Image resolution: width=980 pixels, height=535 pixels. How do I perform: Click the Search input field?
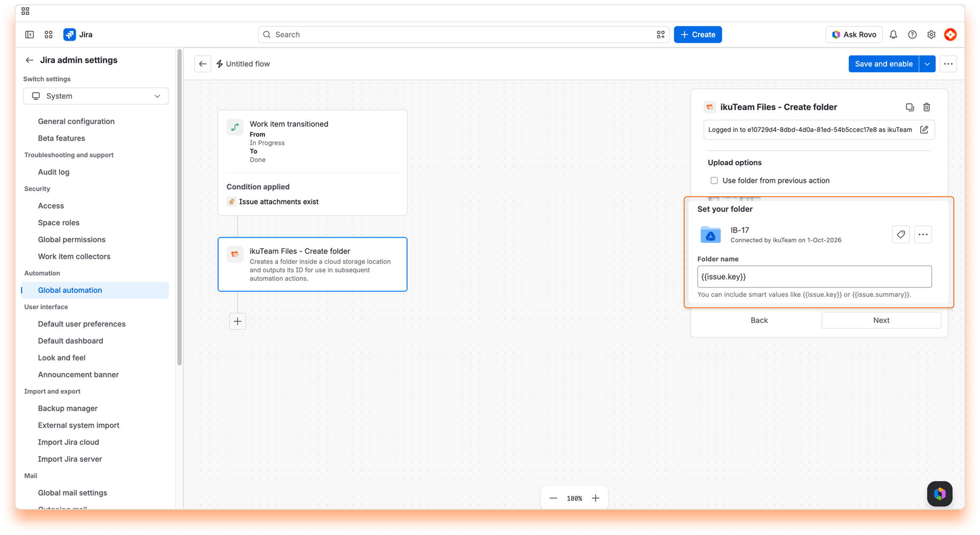pyautogui.click(x=463, y=34)
